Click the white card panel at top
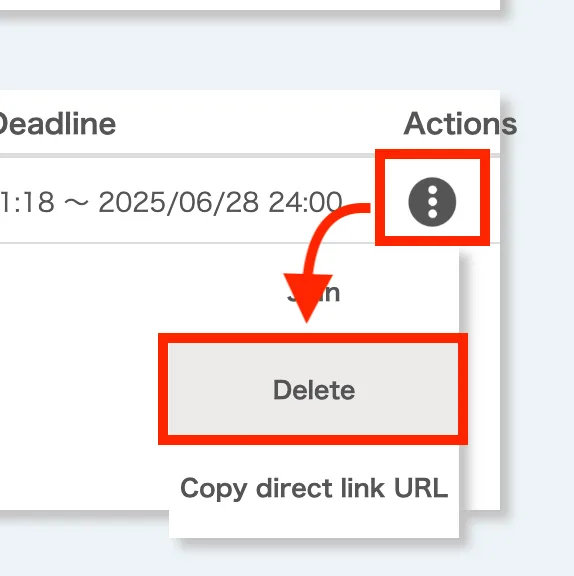Image resolution: width=574 pixels, height=576 pixels. click(250, 4)
